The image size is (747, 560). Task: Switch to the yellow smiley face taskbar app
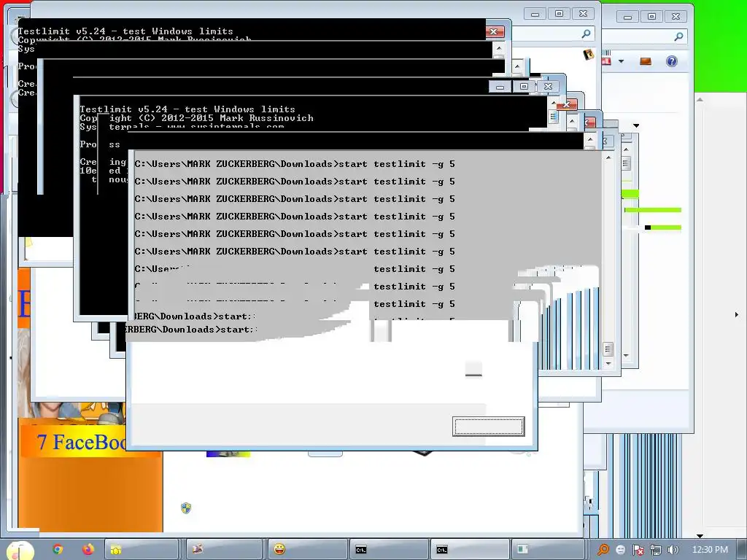click(x=307, y=550)
